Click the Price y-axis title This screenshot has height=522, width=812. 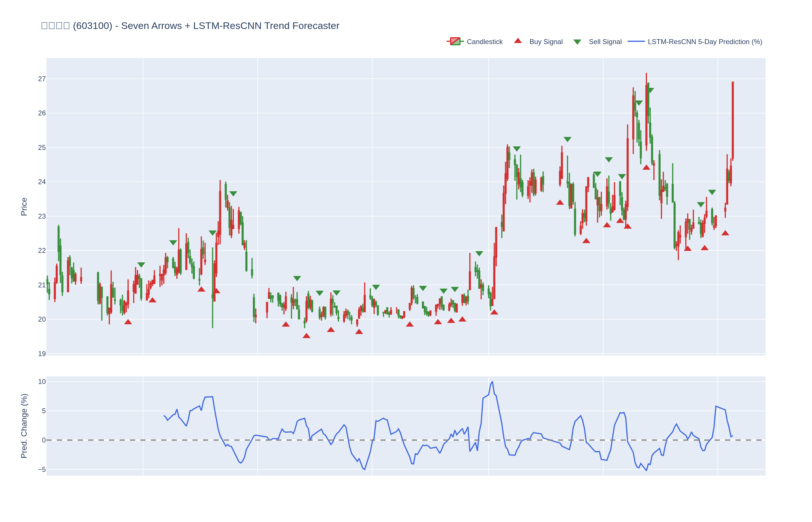coord(24,206)
